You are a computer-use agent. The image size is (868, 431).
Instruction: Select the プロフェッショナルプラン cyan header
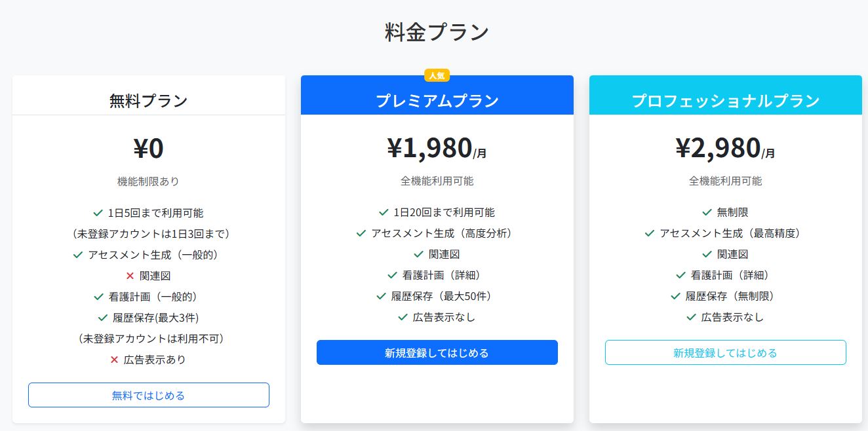[x=725, y=96]
